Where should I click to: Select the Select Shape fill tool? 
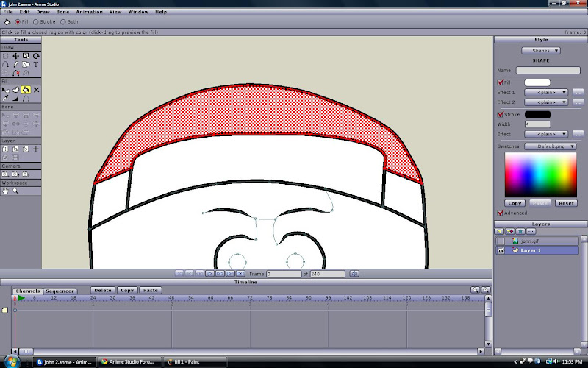tap(6, 90)
